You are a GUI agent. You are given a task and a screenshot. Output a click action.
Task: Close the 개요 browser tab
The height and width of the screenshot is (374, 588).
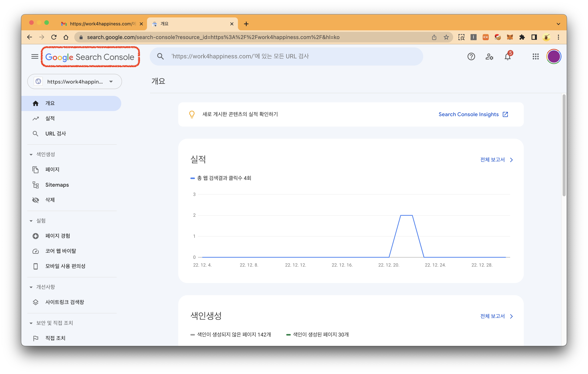pos(232,24)
